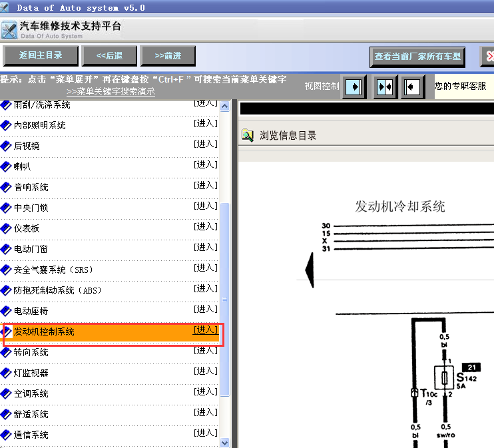
Task: Click book icon beside 电动门窗
Action: tap(6, 249)
